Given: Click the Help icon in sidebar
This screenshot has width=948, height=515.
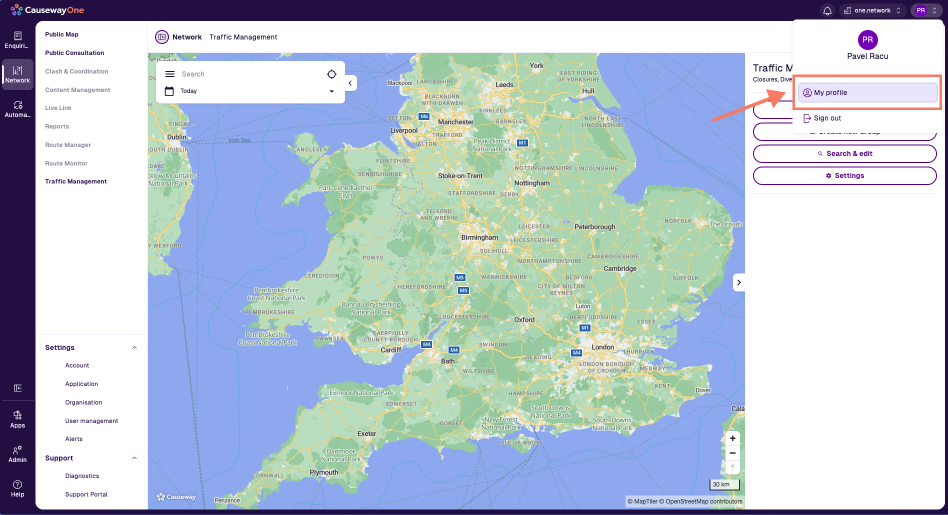Looking at the screenshot, I should (17, 487).
